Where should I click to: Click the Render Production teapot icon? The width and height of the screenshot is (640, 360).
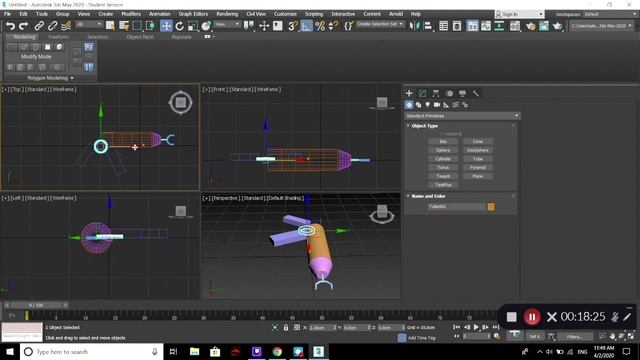coord(558,26)
